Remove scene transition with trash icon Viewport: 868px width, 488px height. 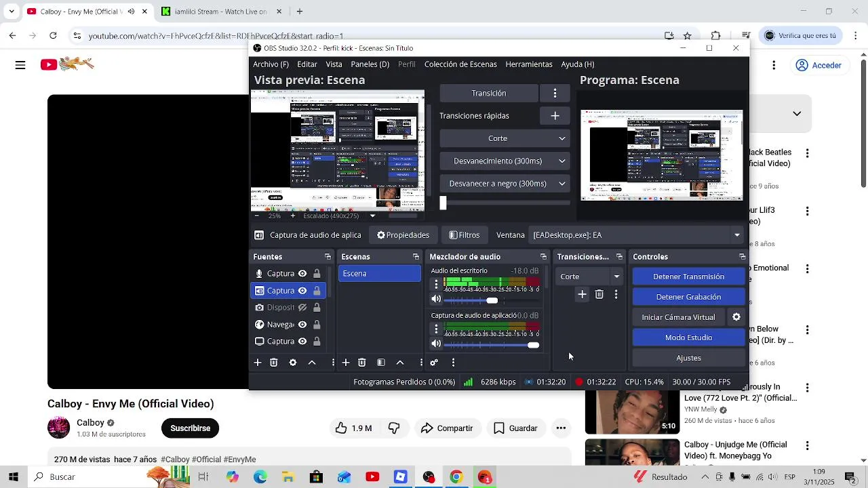[599, 294]
